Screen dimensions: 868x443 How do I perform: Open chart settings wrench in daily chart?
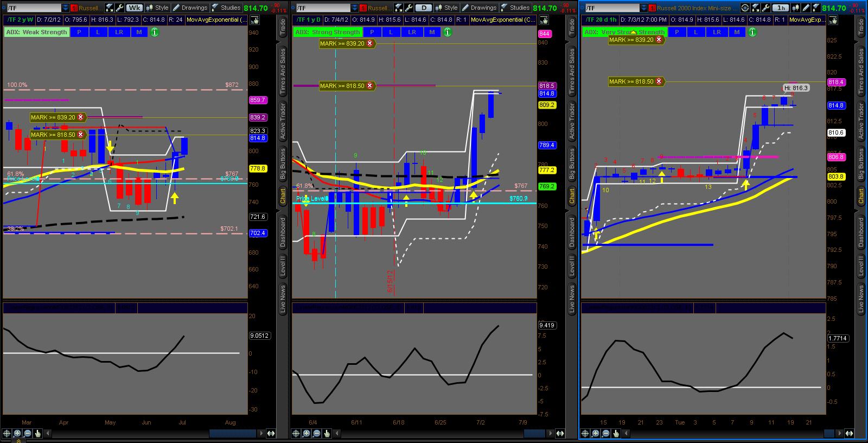pyautogui.click(x=409, y=8)
